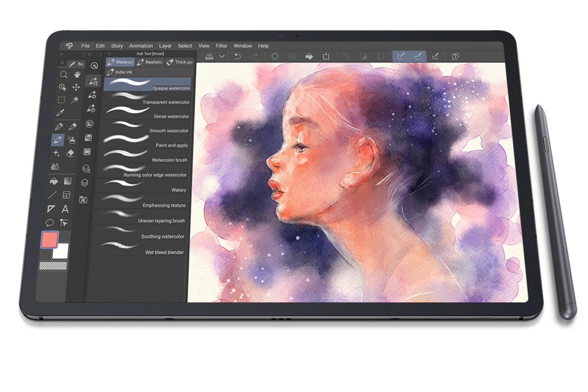The width and height of the screenshot is (588, 392).
Task: Expand the dropdown arrow beside clear icon
Action: click(222, 56)
